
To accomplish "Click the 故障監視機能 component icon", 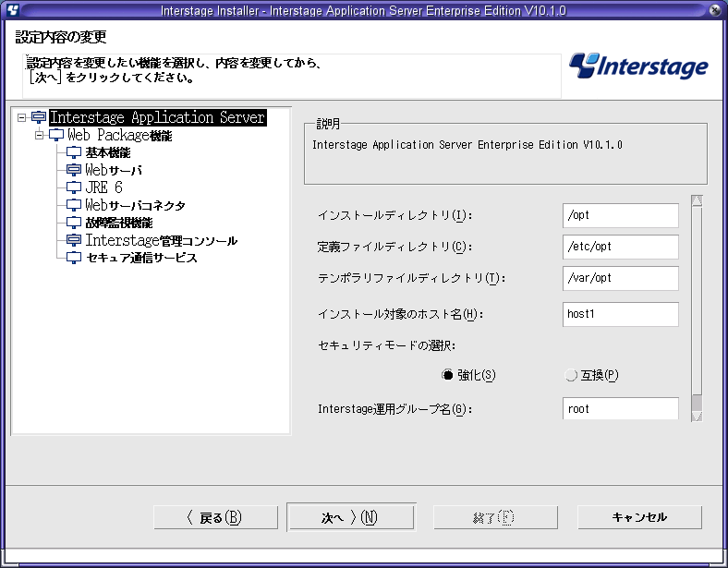I will click(74, 223).
